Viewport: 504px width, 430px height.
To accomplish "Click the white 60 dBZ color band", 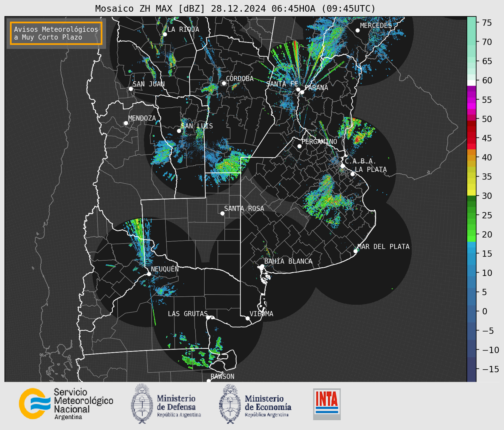I will tap(471, 83).
